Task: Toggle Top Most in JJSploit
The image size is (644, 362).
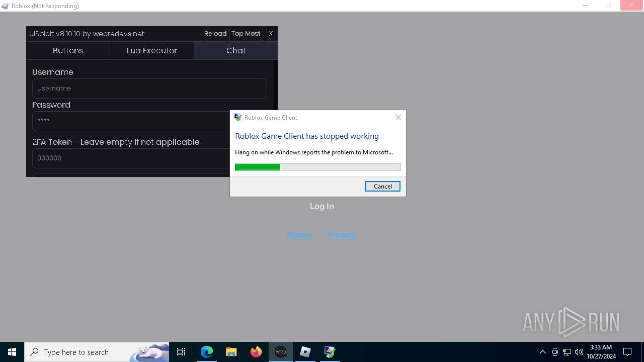Action: click(x=246, y=34)
